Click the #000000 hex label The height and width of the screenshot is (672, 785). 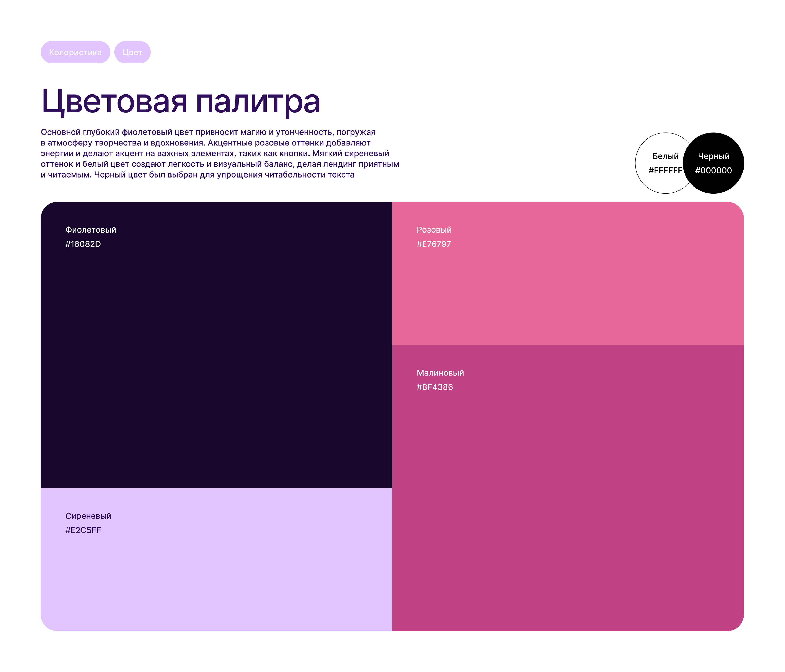point(713,171)
